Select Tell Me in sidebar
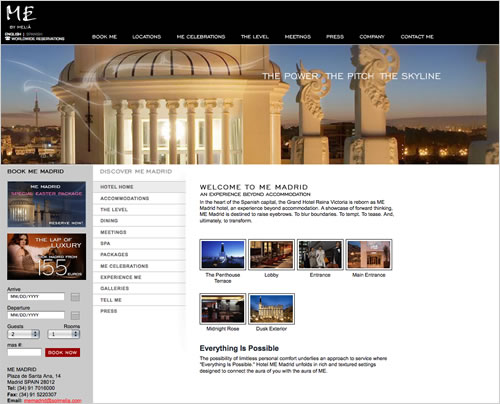Image resolution: width=500 pixels, height=404 pixels. pos(139,300)
